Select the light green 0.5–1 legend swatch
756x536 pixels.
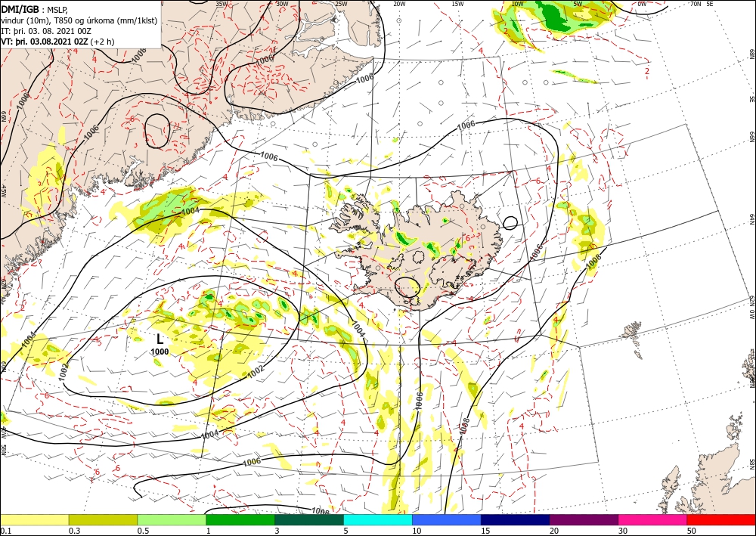172,520
